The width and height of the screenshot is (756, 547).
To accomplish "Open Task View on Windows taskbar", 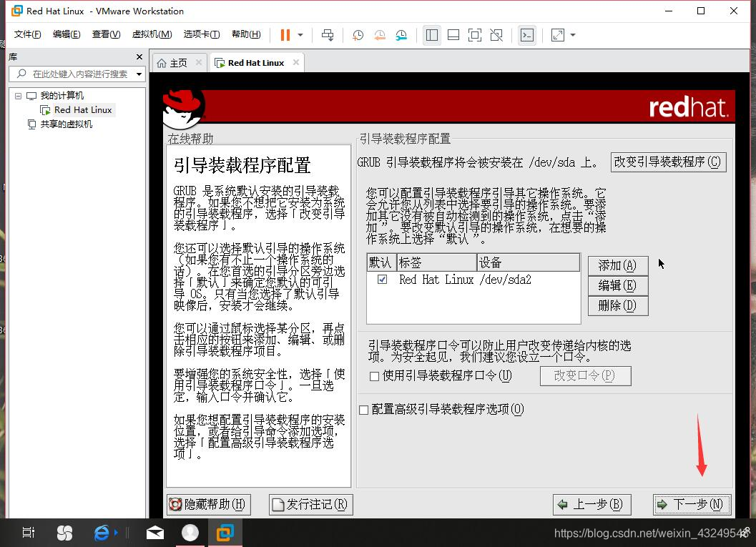I will 29,533.
